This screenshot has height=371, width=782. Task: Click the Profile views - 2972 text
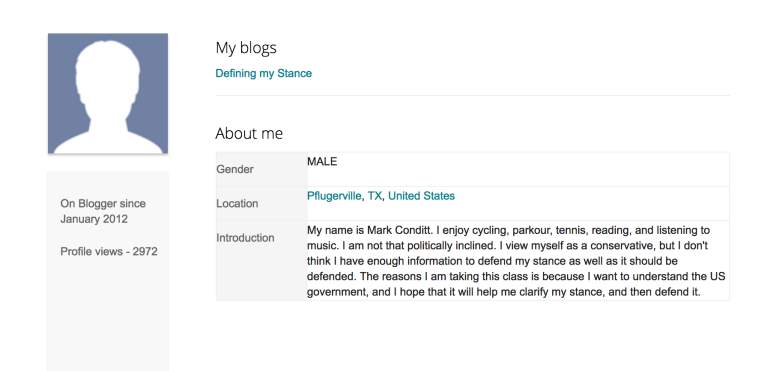pos(109,251)
